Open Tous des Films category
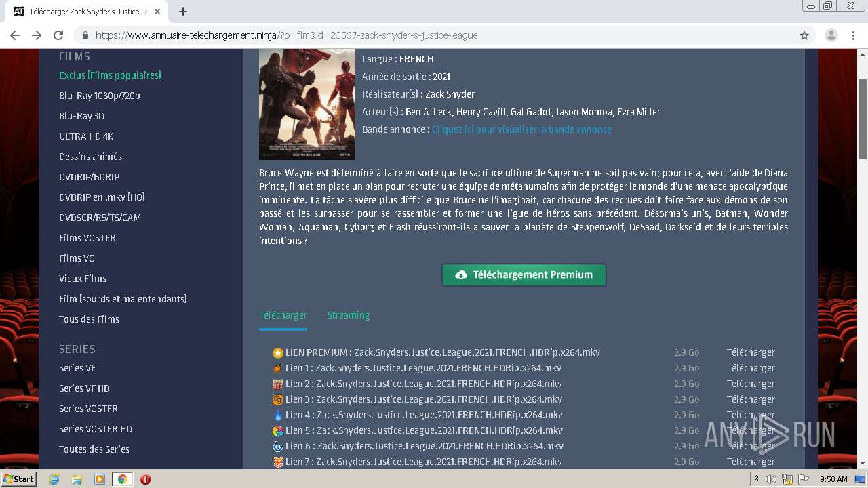Viewport: 868px width, 488px height. [x=89, y=319]
